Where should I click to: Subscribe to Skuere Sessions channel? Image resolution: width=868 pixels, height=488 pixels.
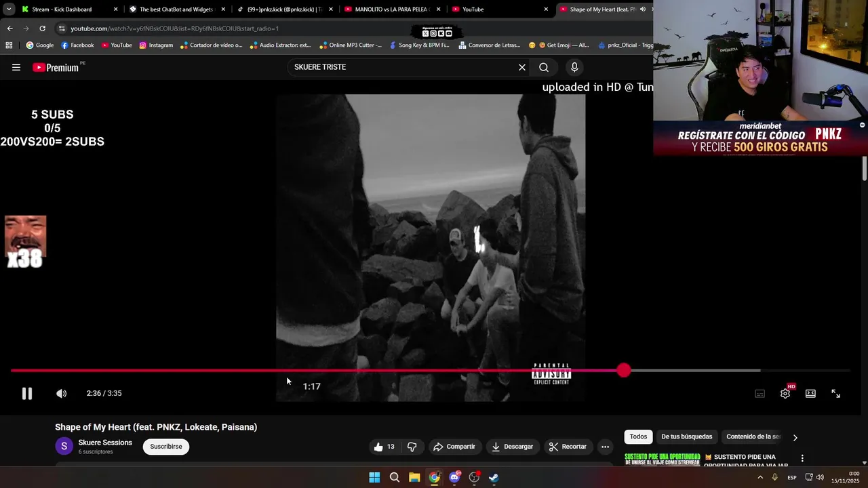click(166, 447)
